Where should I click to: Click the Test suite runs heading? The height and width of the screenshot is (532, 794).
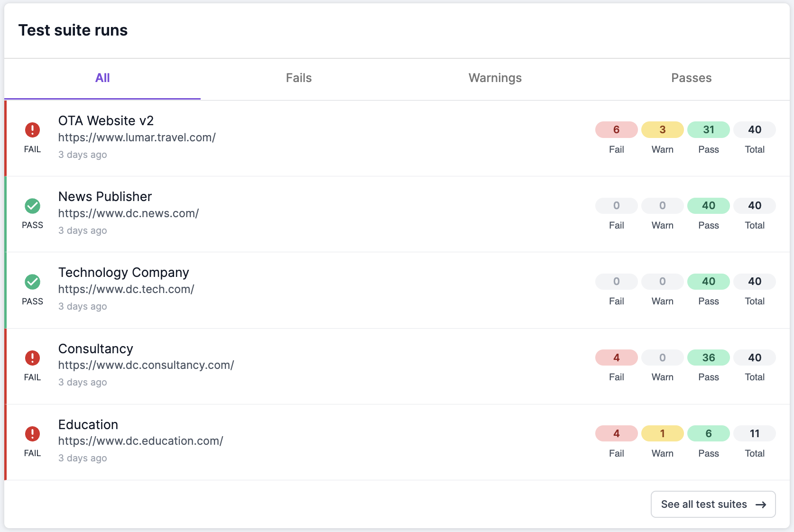click(73, 30)
